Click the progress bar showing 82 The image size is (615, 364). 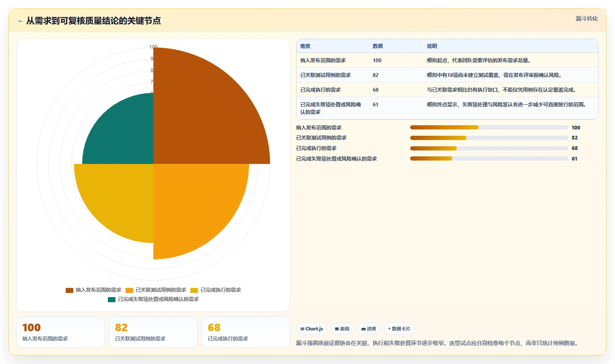(x=489, y=138)
